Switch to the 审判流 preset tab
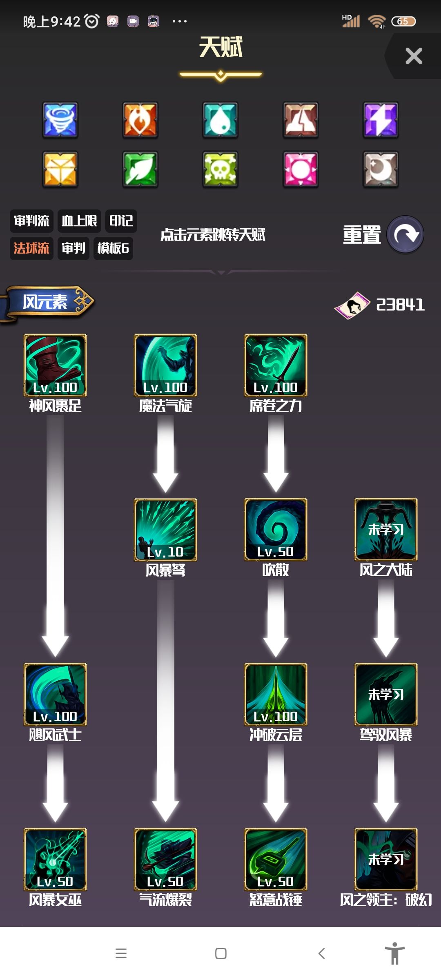The height and width of the screenshot is (980, 441). pyautogui.click(x=31, y=221)
